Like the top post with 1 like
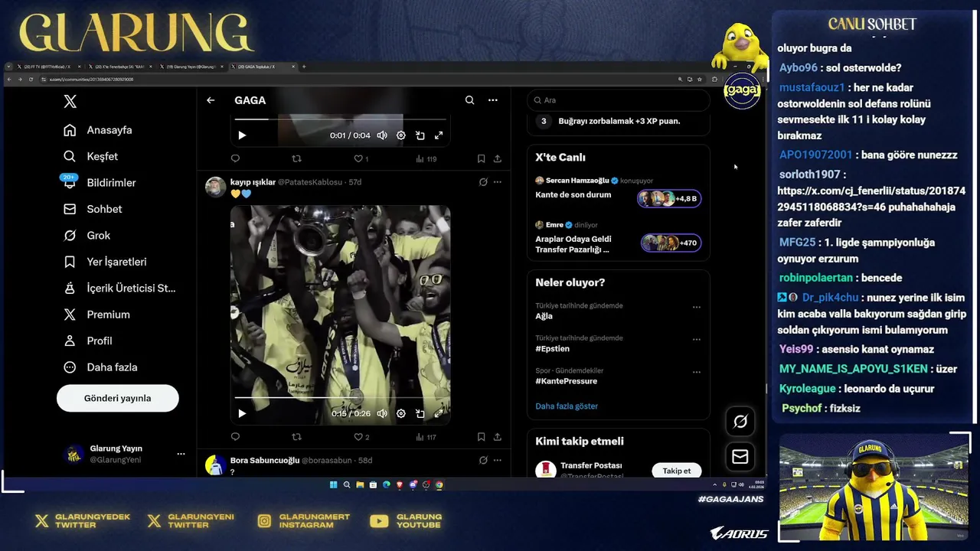Viewport: 980px width, 551px height. point(361,159)
